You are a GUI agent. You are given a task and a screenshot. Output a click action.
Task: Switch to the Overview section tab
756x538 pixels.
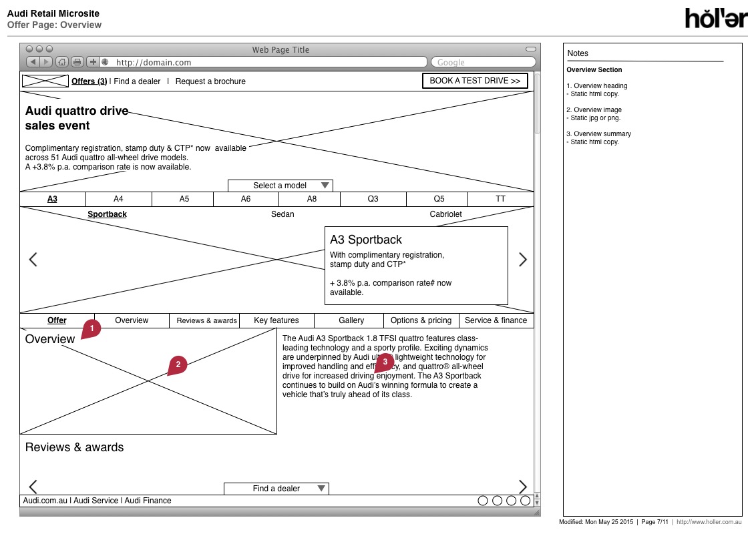coord(132,320)
